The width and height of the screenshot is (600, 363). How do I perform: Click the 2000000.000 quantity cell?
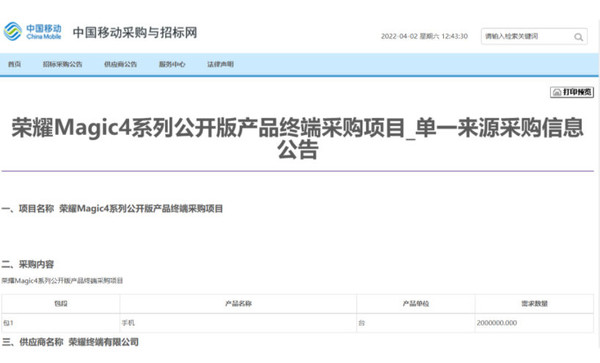pyautogui.click(x=535, y=323)
